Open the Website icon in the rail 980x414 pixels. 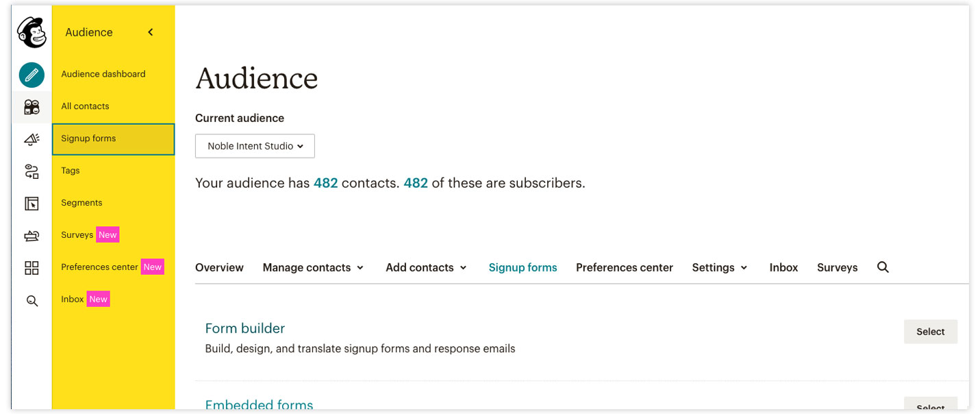[32, 204]
